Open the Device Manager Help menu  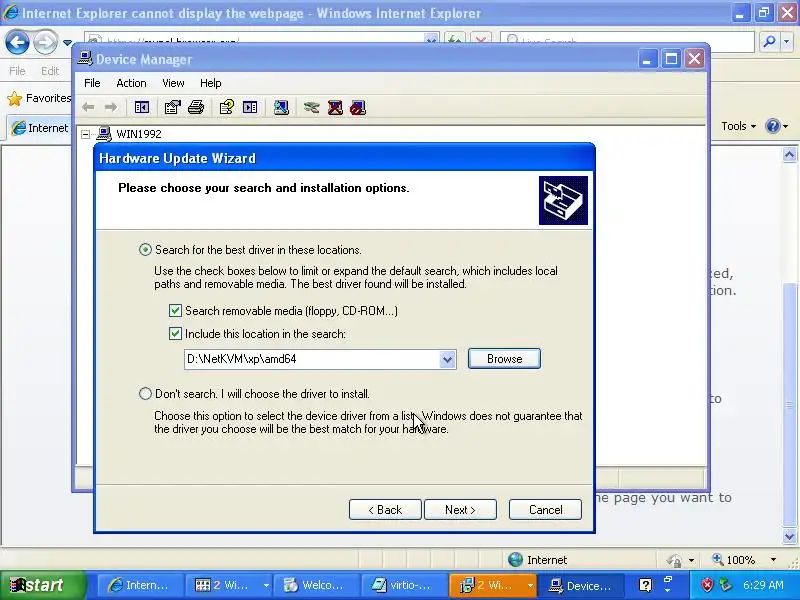click(210, 83)
